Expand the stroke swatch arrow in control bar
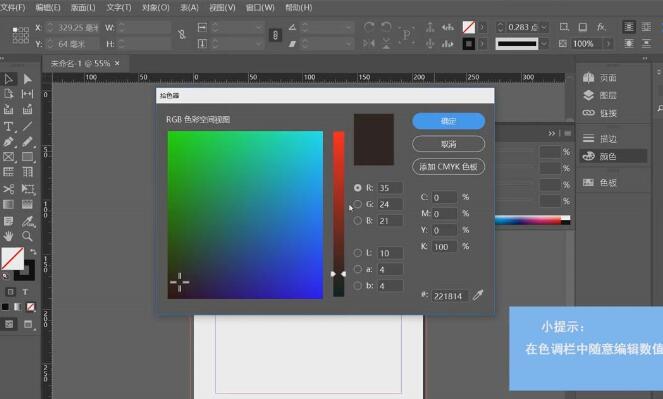 click(x=482, y=44)
